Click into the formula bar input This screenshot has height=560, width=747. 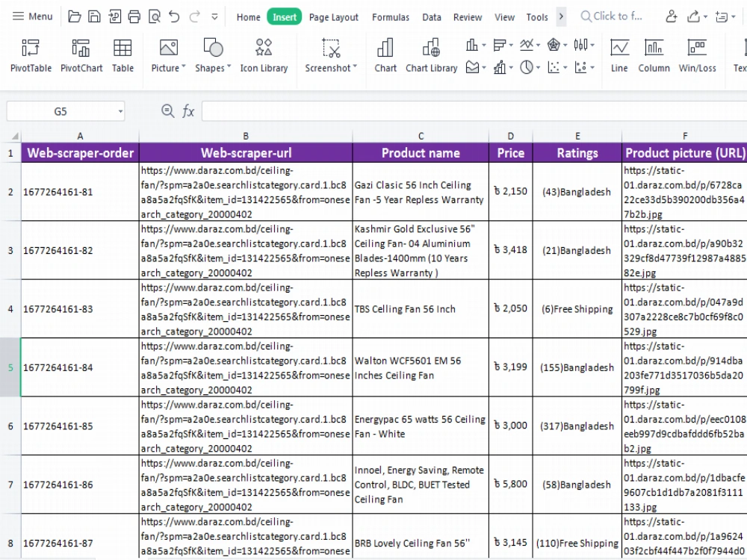(474, 111)
